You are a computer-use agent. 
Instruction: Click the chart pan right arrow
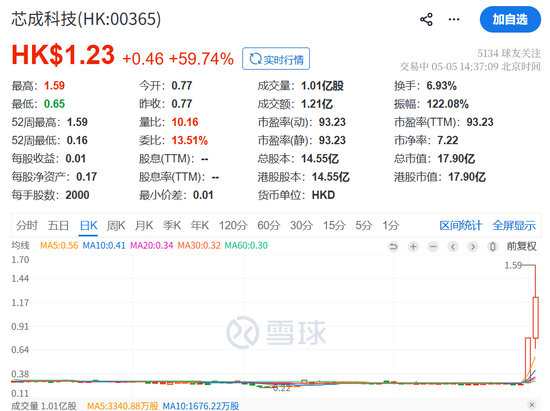[x=473, y=247]
